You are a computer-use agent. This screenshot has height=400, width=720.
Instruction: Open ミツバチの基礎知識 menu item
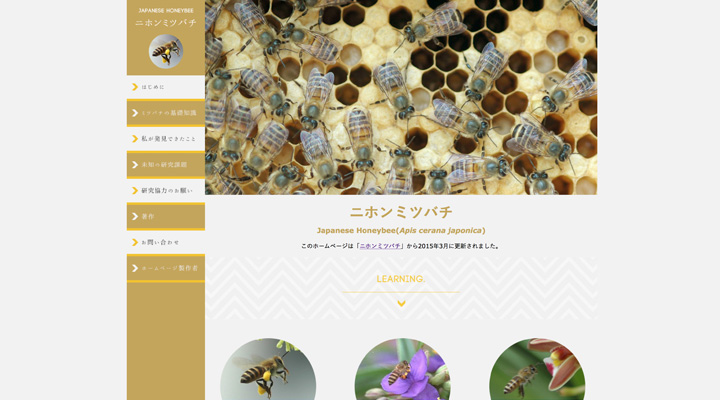(x=168, y=113)
